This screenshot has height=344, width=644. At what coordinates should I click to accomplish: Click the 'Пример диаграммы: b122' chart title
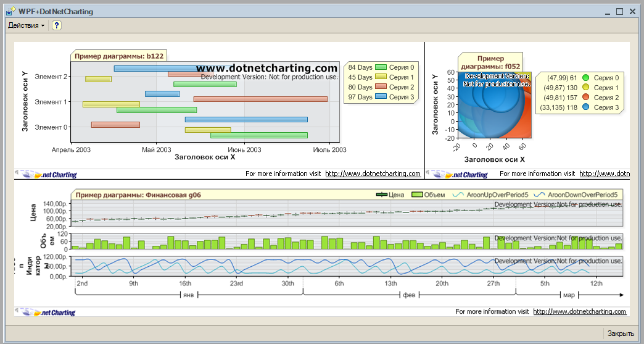[x=119, y=56]
